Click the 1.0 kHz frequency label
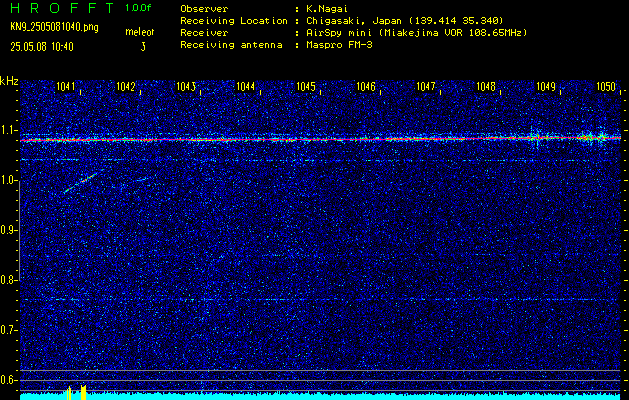The width and height of the screenshot is (629, 400). 9,181
